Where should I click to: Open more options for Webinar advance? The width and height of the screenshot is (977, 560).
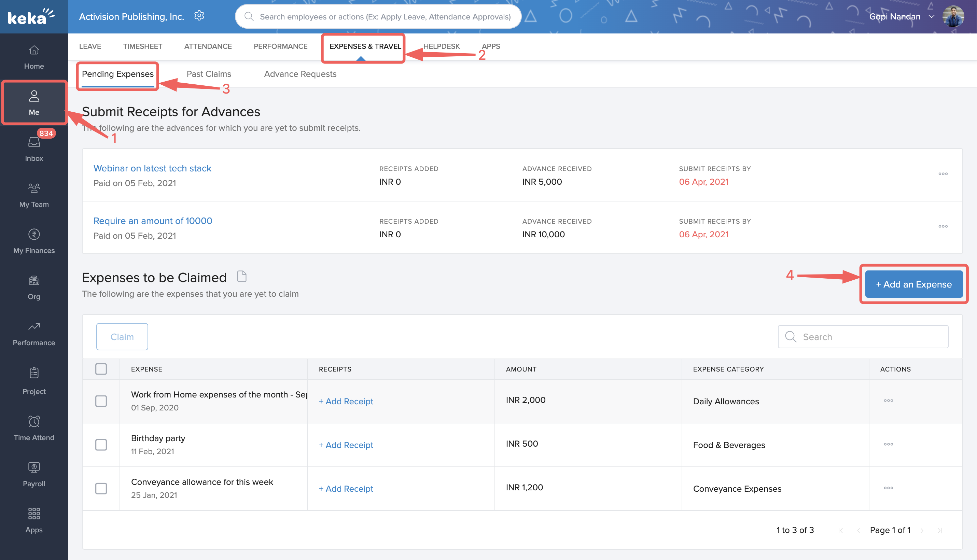point(943,174)
